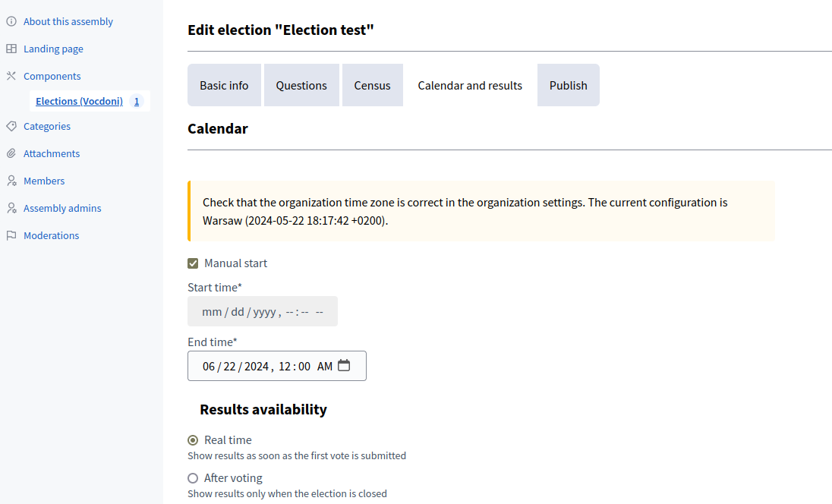Go to the Census tab
Screen dimensions: 832x504
point(372,85)
